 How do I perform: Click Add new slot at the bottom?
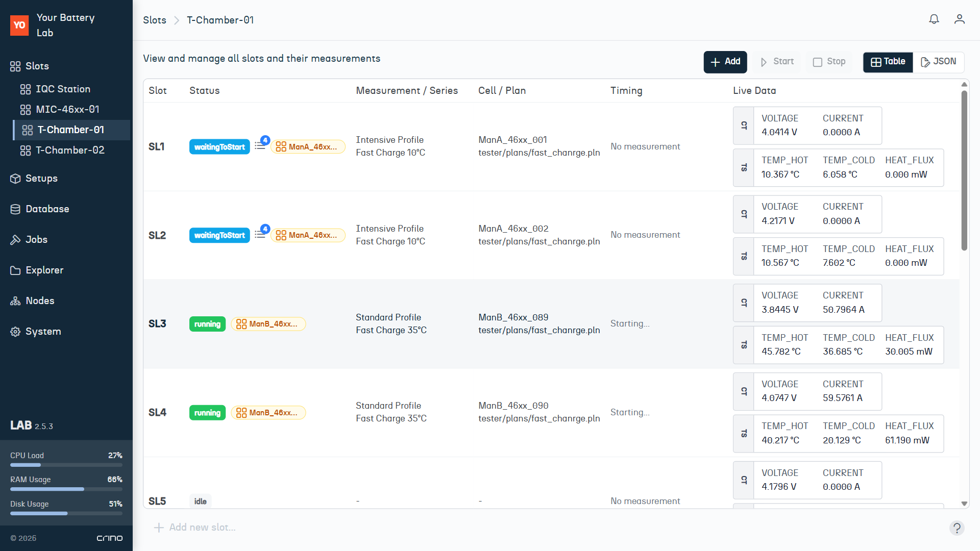195,527
